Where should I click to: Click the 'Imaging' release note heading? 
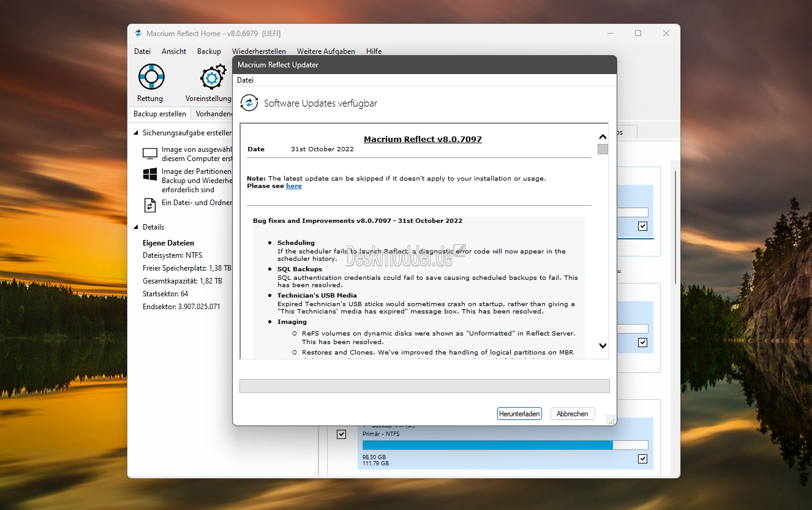tap(292, 321)
